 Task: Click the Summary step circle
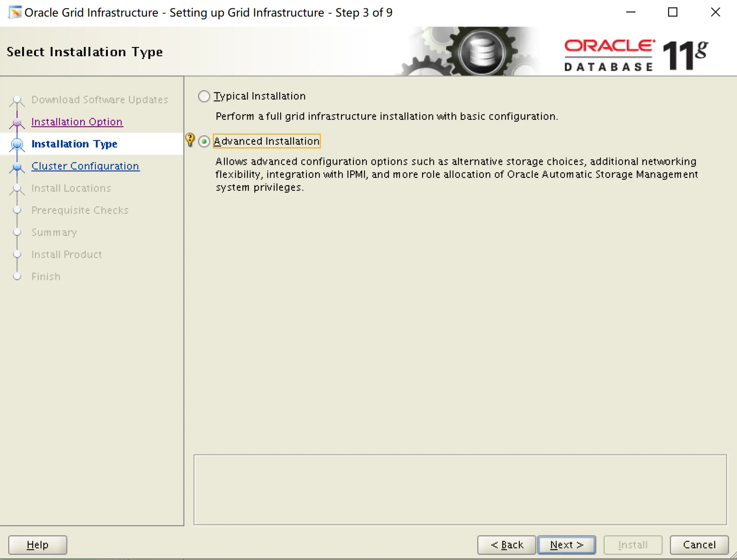click(17, 232)
